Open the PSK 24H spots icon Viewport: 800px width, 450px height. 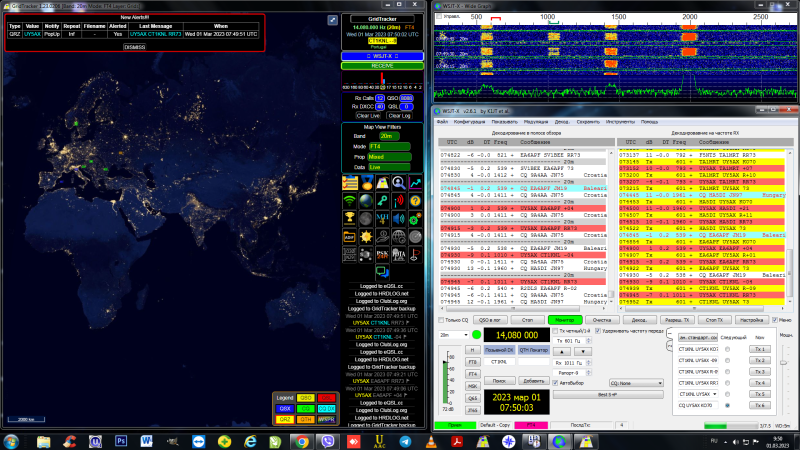pos(382,255)
